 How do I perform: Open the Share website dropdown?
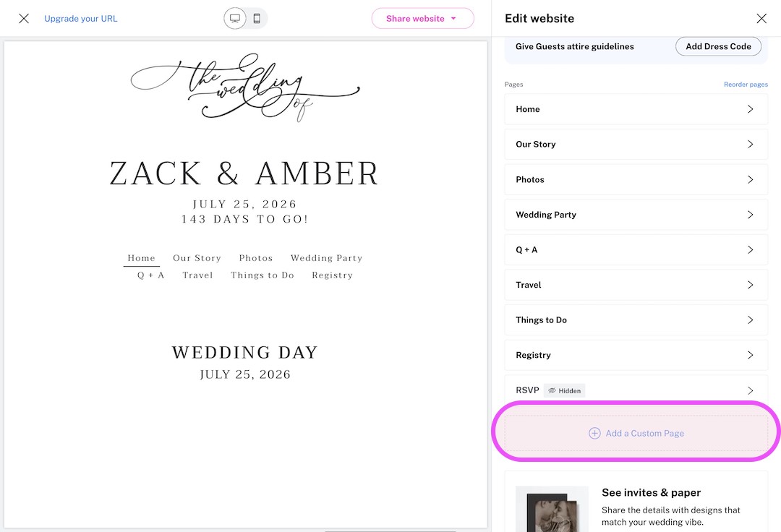[422, 18]
